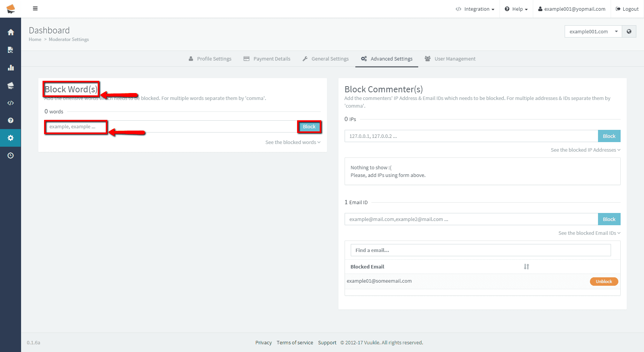Open the User Management tab

[450, 59]
